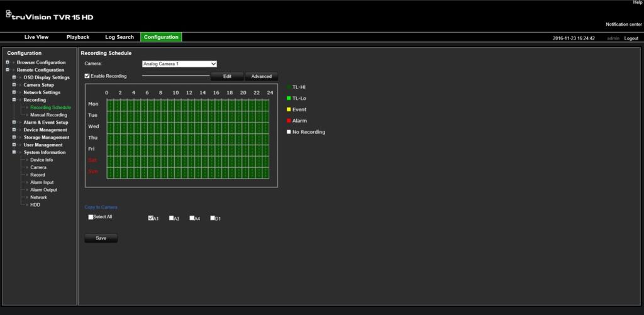
Task: Expand Alarm & Event Setup node
Action: click(x=14, y=123)
